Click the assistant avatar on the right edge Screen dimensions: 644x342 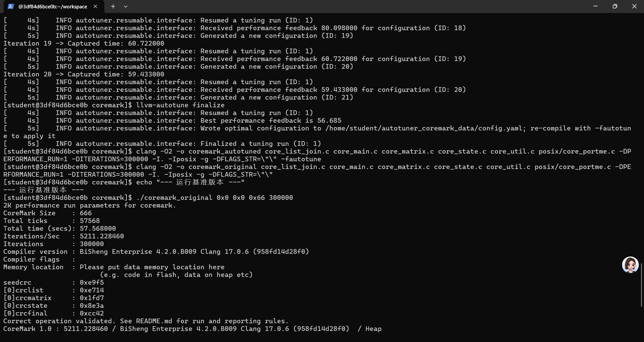[630, 265]
